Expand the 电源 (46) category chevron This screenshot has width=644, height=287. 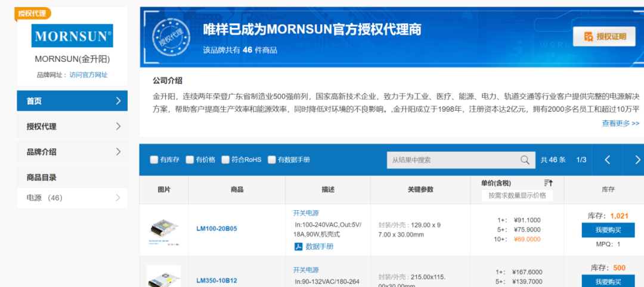pos(118,198)
